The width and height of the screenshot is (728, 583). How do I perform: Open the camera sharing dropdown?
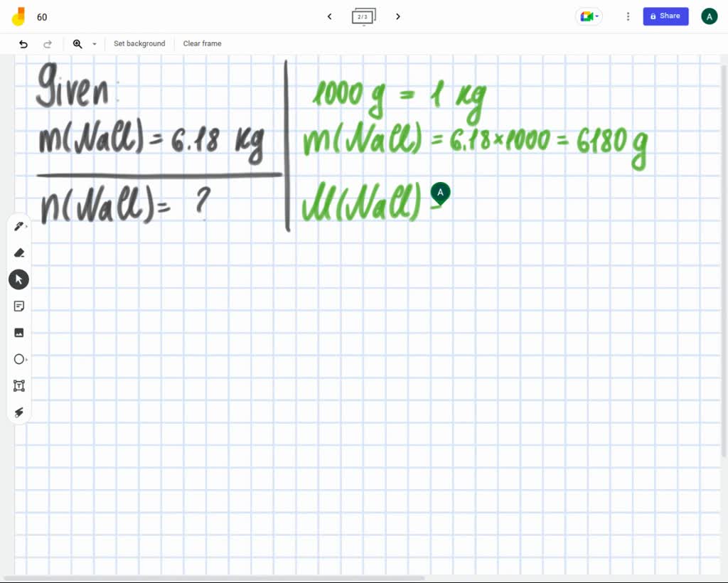[x=589, y=16]
